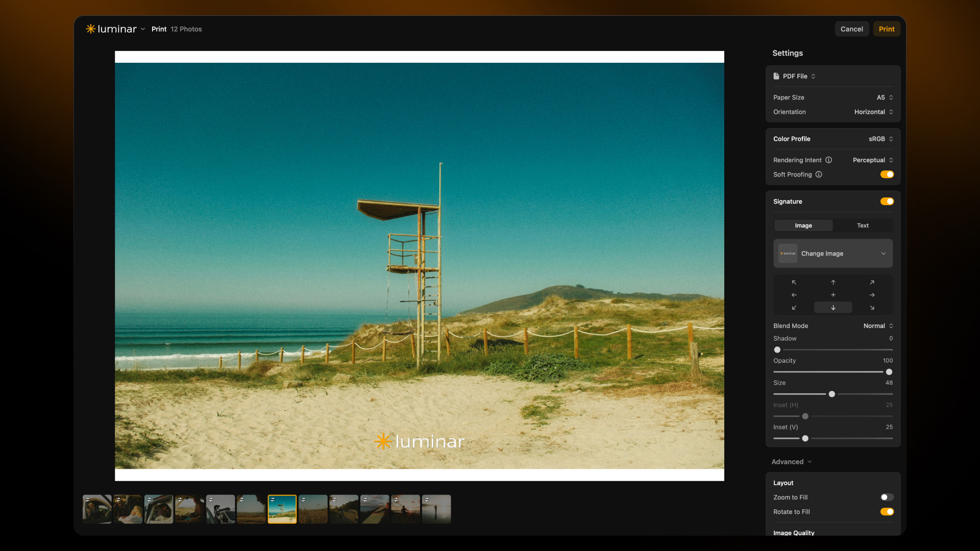Adjust the Shadow slider handle

pyautogui.click(x=777, y=350)
